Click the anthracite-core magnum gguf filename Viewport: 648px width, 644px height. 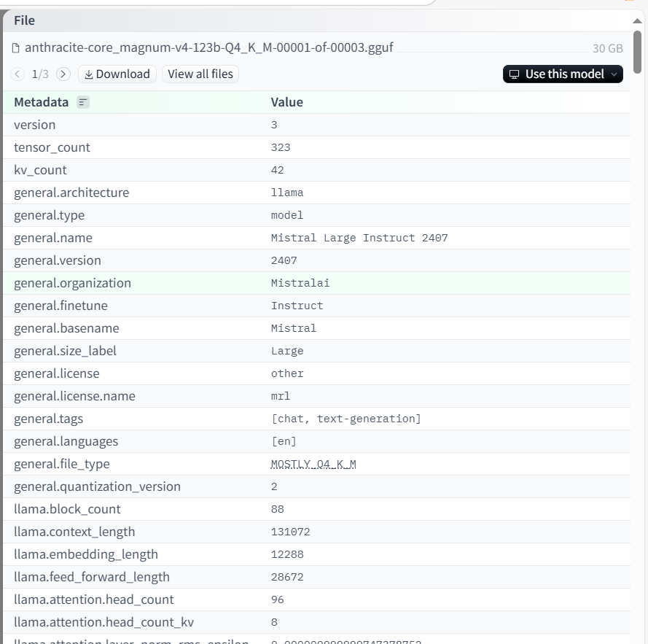click(209, 48)
